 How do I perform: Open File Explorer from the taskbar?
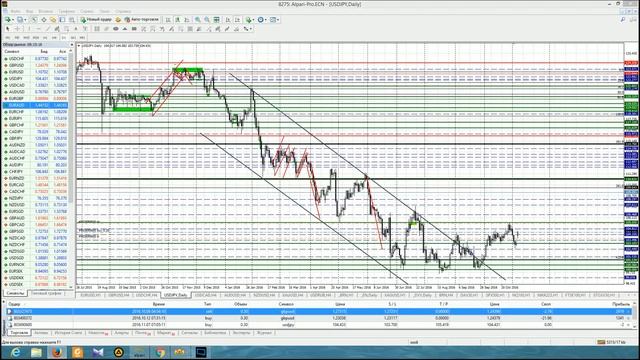(36, 352)
